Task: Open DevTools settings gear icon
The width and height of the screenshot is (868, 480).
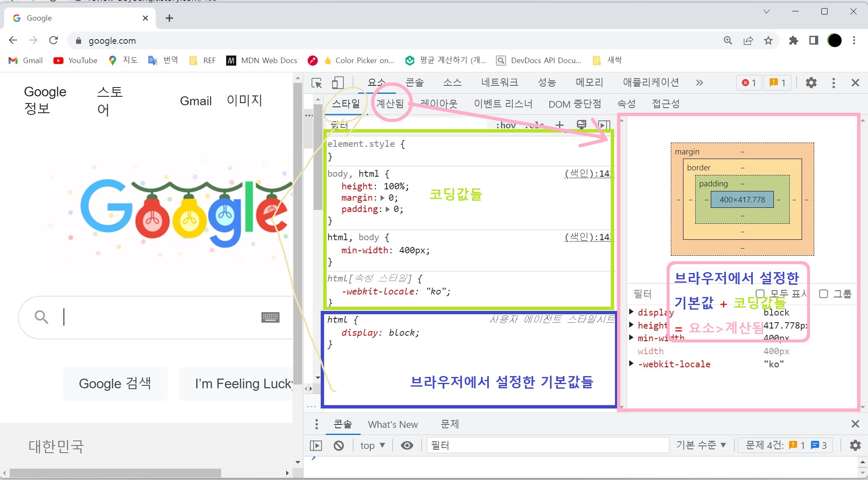Action: point(811,83)
